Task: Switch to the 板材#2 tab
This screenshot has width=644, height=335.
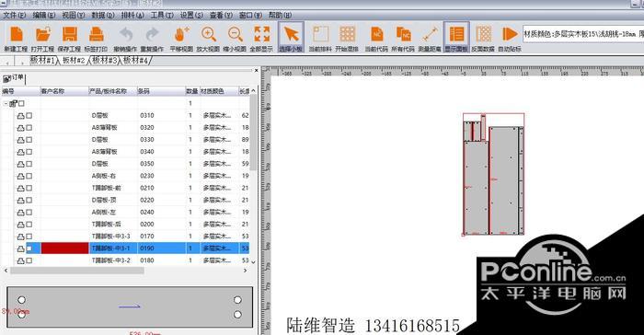Action: (74, 61)
